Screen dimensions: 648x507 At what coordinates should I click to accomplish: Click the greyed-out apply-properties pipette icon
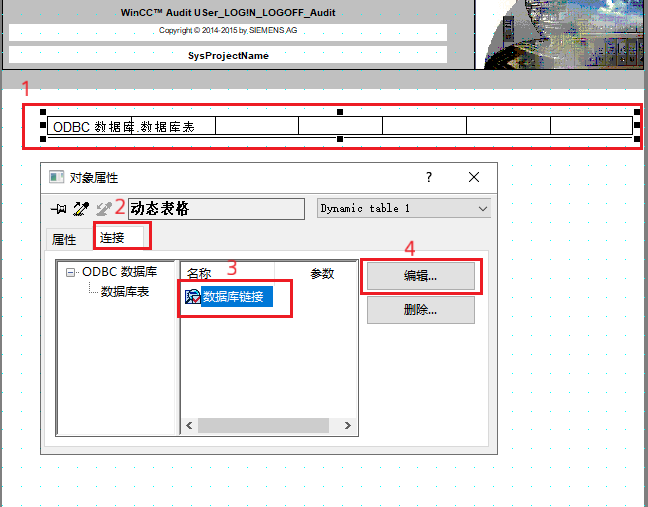click(102, 208)
